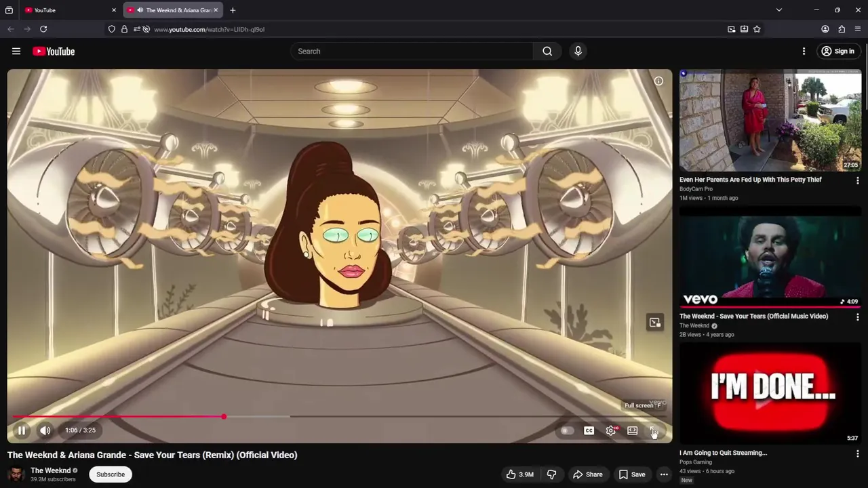Open BodyCam Pro channel link

coord(696,189)
